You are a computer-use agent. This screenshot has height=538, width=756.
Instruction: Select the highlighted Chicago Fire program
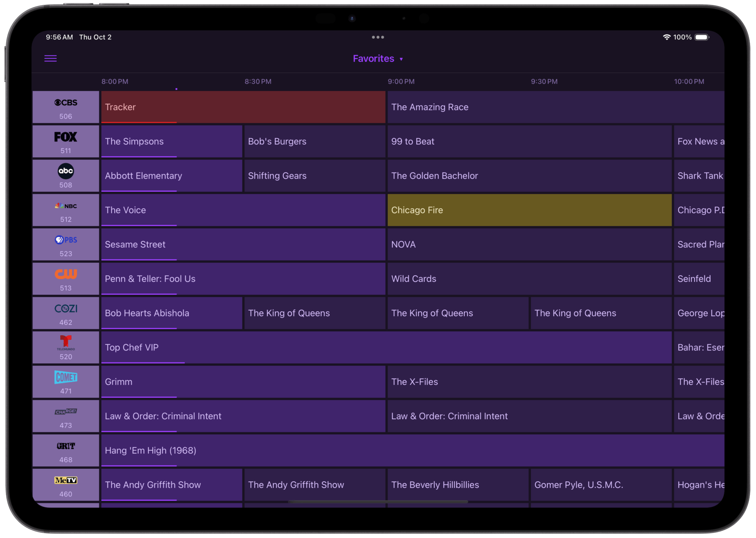pos(529,210)
